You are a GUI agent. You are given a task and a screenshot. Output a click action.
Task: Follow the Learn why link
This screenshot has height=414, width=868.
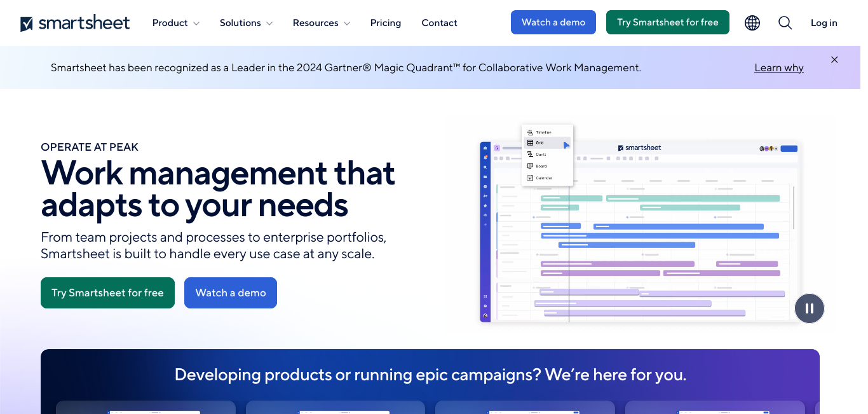tap(779, 68)
